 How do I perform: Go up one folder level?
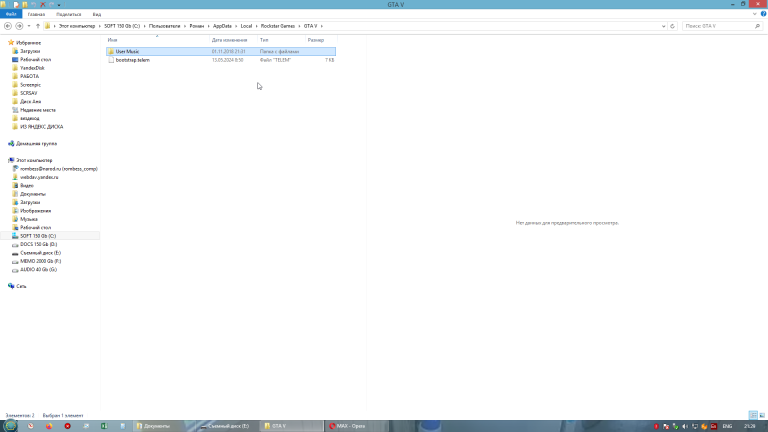(x=38, y=26)
